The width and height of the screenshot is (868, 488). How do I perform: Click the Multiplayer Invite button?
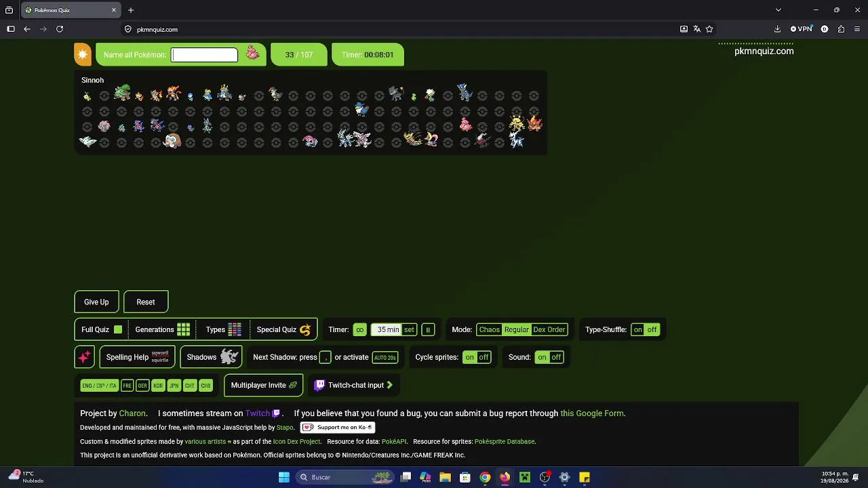tap(264, 385)
